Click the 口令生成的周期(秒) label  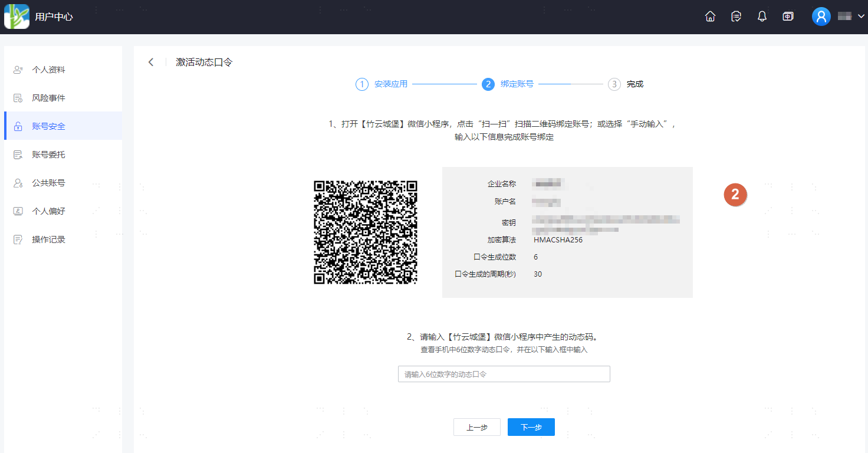pyautogui.click(x=485, y=274)
